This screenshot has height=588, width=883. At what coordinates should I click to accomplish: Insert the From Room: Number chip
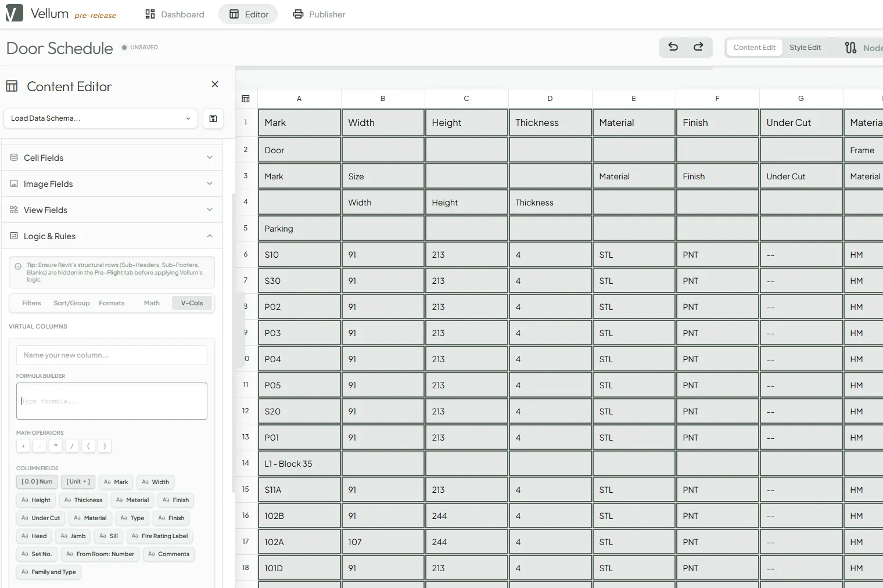click(100, 554)
